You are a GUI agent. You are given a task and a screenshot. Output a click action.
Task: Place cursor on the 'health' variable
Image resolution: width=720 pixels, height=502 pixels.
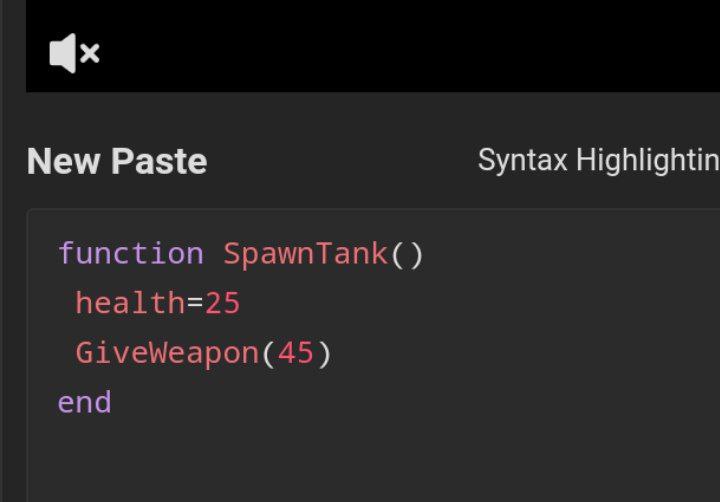click(x=130, y=303)
